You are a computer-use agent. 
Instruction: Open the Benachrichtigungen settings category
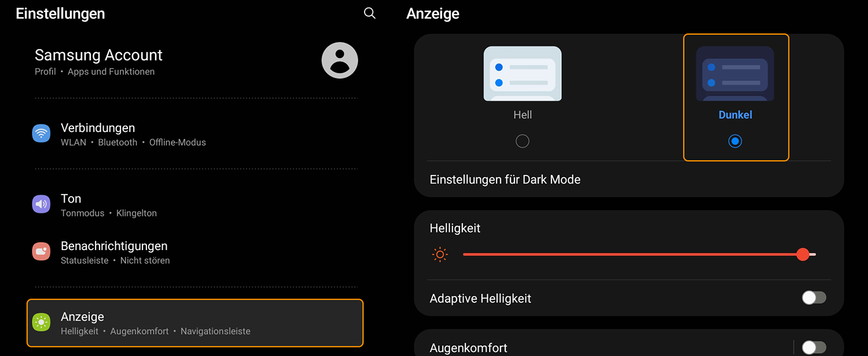[x=195, y=252]
